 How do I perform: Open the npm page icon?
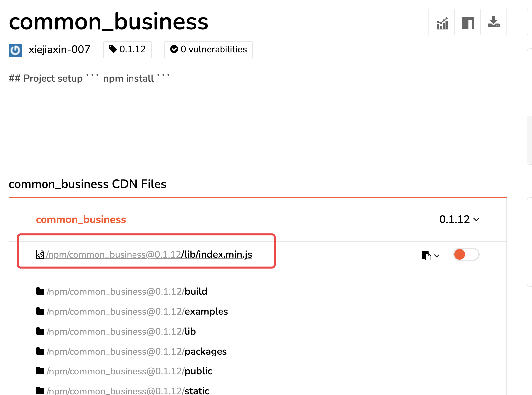coord(468,23)
